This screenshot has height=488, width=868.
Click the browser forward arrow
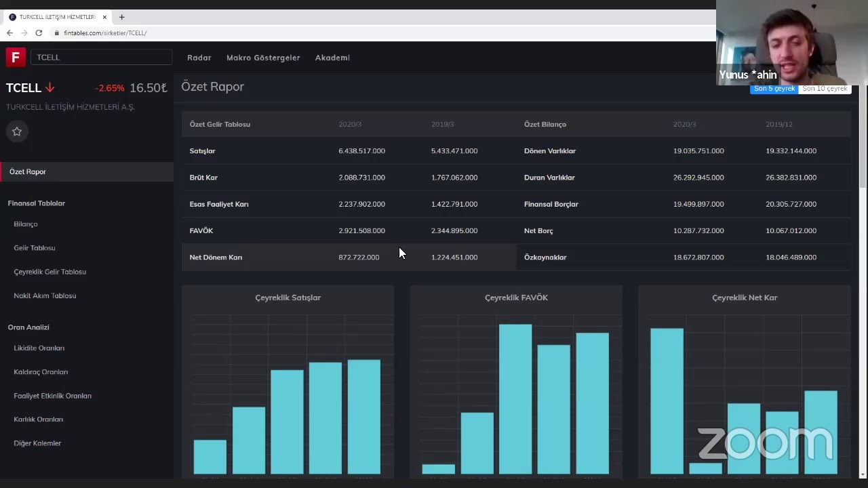click(24, 33)
